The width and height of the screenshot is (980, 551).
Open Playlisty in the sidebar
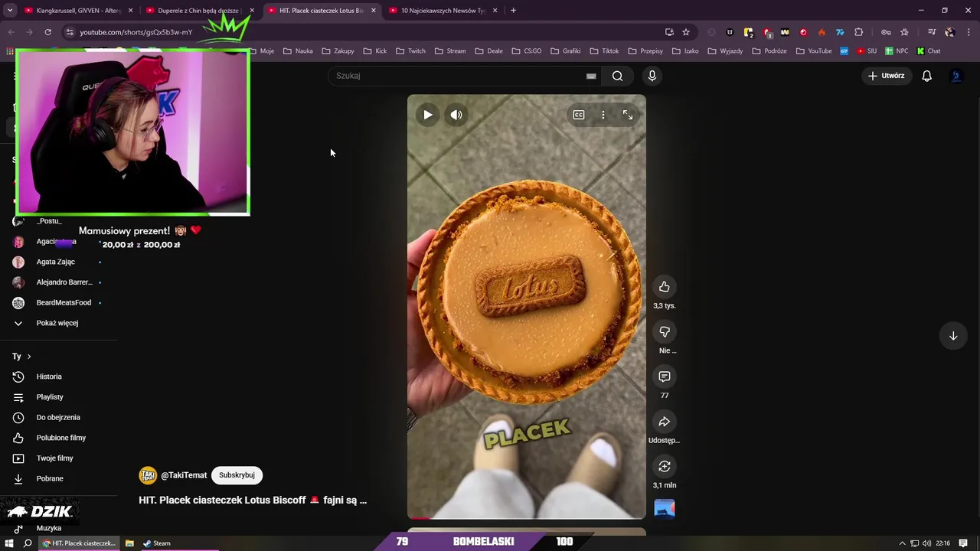point(50,397)
